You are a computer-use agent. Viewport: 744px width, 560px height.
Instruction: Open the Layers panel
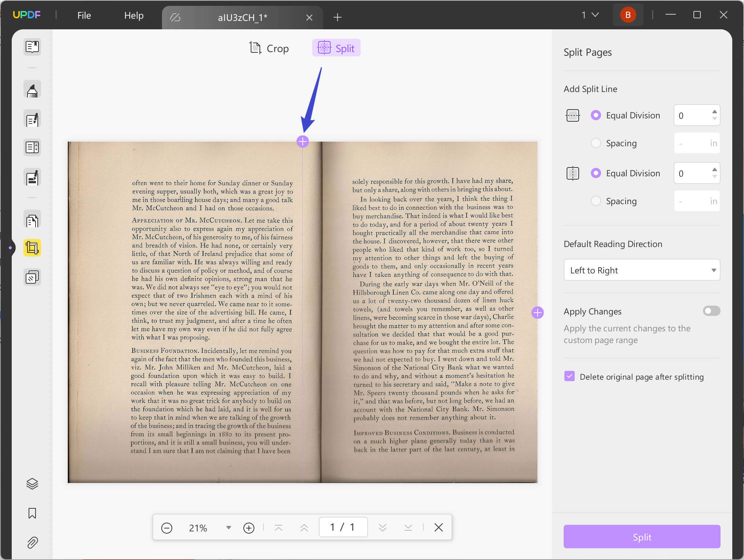(32, 484)
